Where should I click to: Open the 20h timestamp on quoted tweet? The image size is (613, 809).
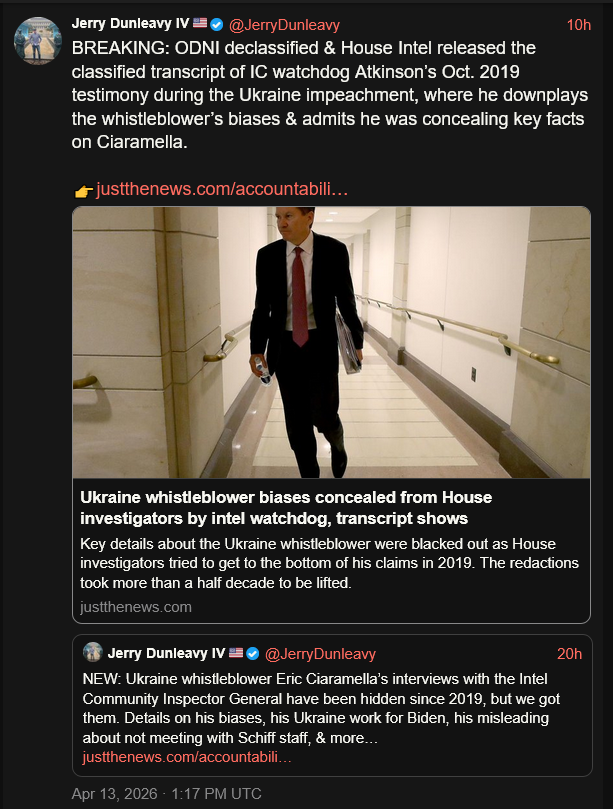pyautogui.click(x=569, y=653)
